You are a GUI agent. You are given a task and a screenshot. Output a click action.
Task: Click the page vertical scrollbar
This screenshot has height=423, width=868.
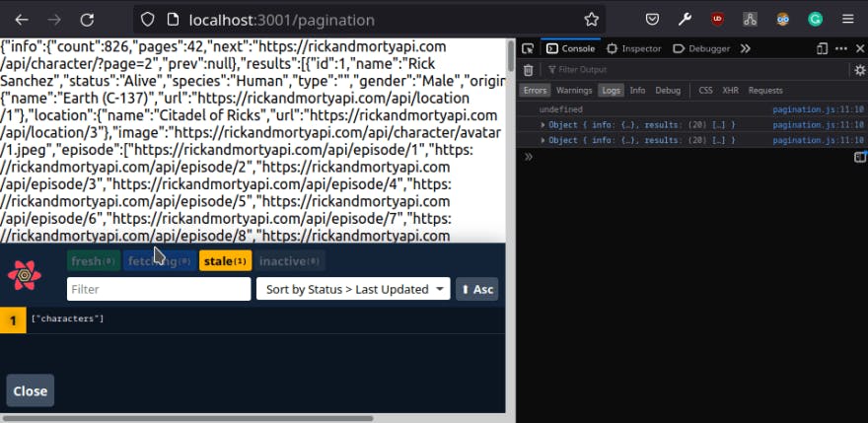[510, 55]
